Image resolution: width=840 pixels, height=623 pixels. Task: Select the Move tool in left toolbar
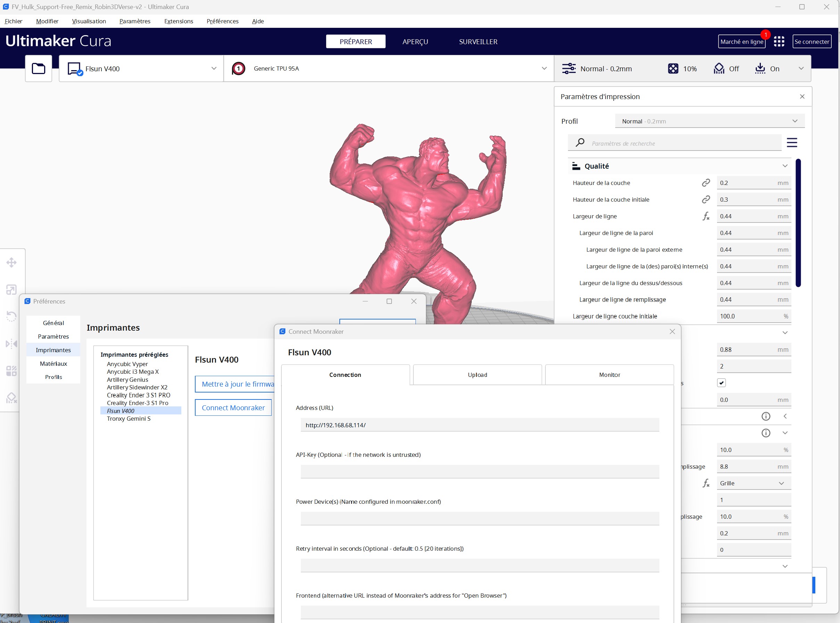point(12,262)
